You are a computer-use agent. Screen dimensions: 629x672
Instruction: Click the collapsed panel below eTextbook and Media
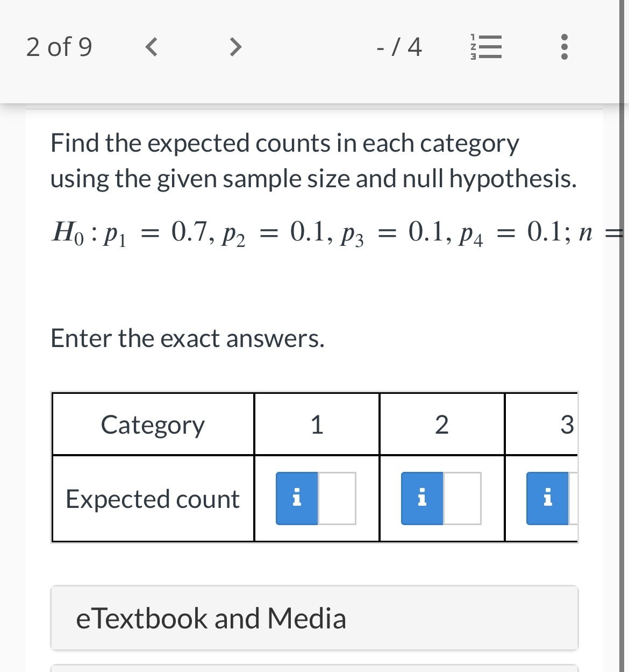(x=314, y=669)
